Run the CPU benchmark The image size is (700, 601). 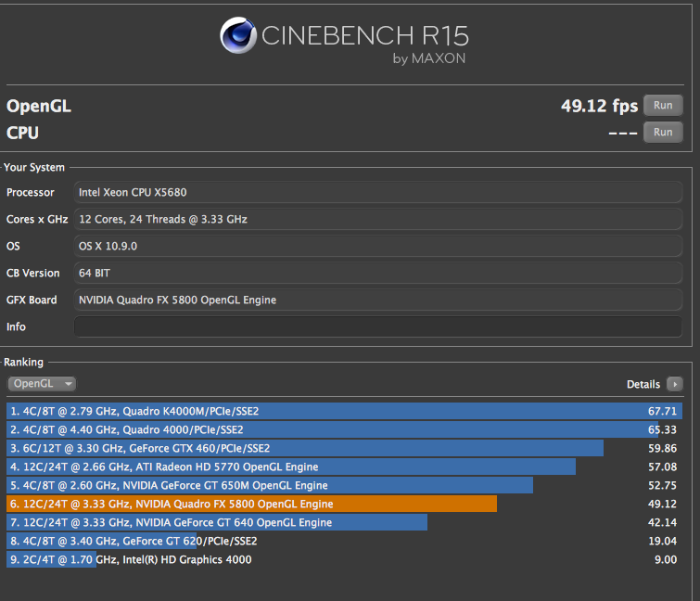[x=663, y=133]
